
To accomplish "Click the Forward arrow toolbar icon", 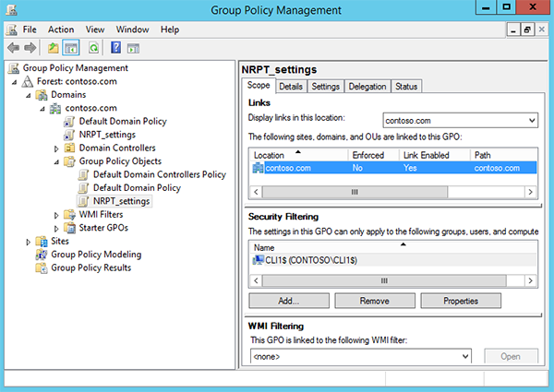I will 30,48.
